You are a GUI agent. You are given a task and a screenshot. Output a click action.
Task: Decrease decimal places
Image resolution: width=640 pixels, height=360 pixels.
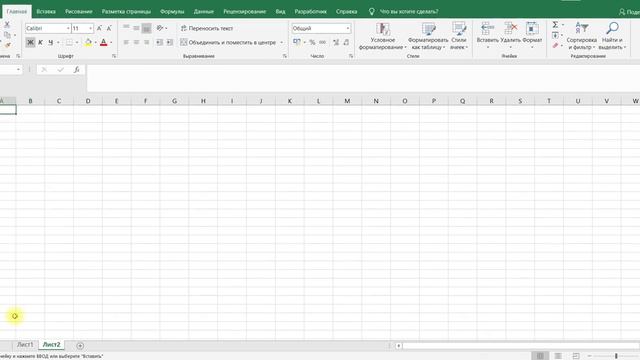346,42
